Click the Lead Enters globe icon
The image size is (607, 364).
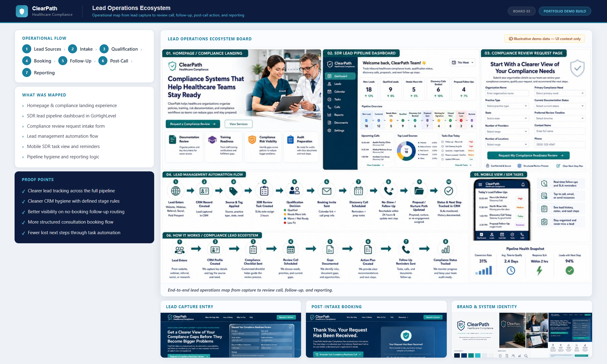(176, 191)
